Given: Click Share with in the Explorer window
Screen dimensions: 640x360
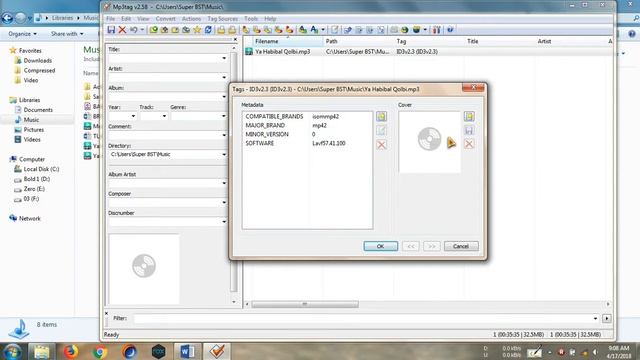Looking at the screenshot, I should click(67, 34).
